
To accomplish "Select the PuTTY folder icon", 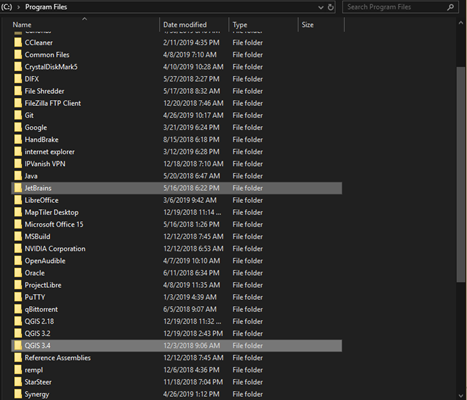I will click(x=18, y=297).
